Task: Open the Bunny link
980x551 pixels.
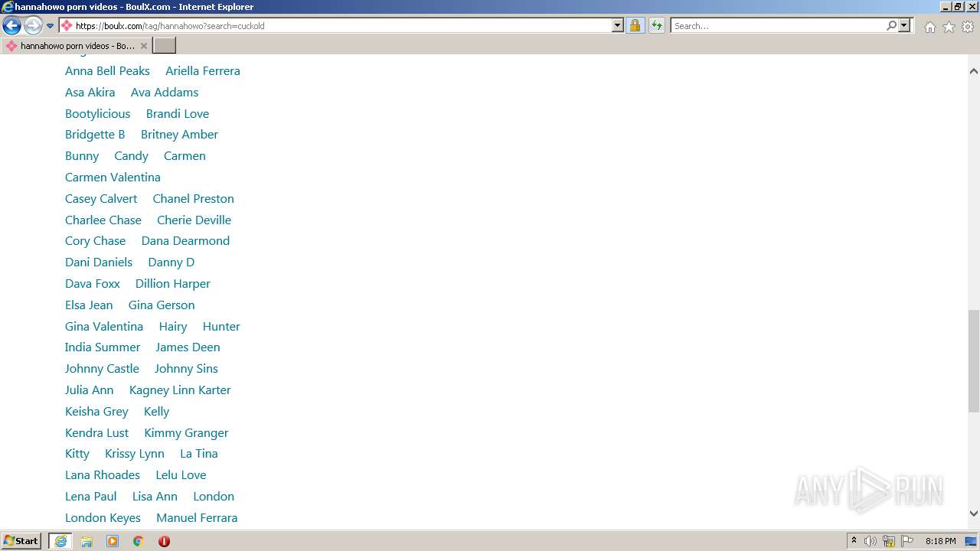Action: coord(82,155)
